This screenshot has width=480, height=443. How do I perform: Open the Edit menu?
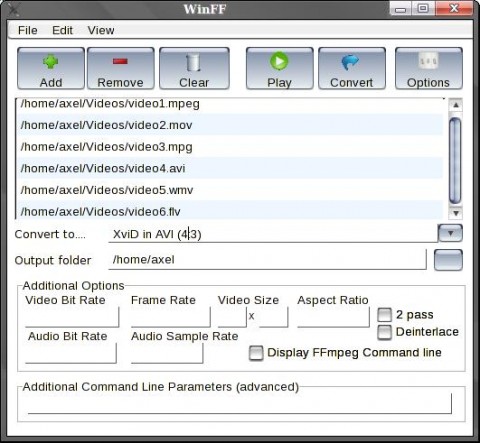tap(62, 30)
